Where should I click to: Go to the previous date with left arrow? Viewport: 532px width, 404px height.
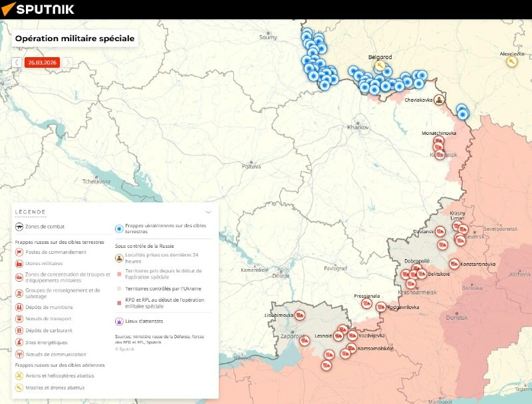pyautogui.click(x=17, y=62)
